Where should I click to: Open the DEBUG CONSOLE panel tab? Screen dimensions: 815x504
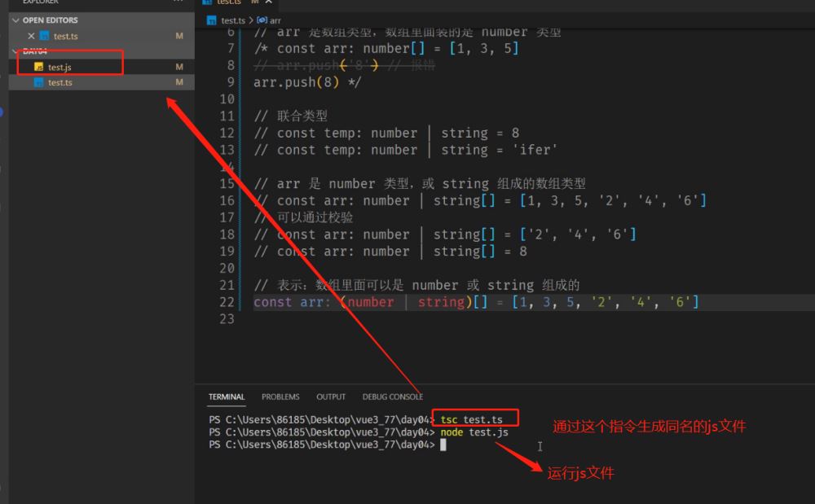[393, 397]
